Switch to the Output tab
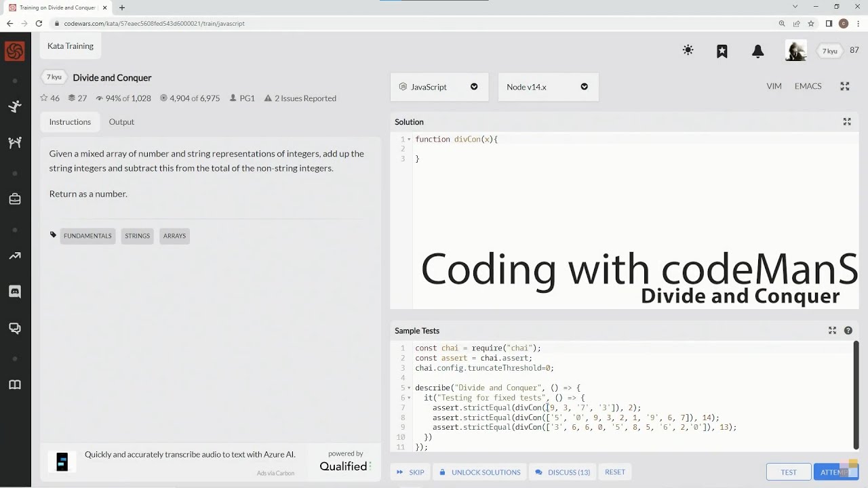Screen dimensions: 868x488 coord(121,122)
